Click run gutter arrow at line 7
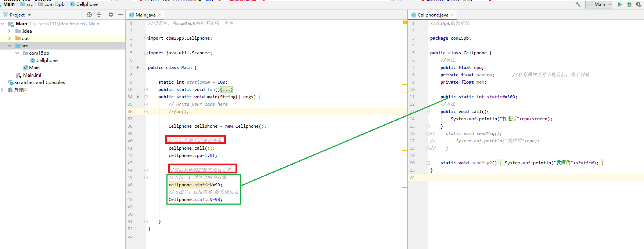Screen dimensions: 644x249 (138, 67)
